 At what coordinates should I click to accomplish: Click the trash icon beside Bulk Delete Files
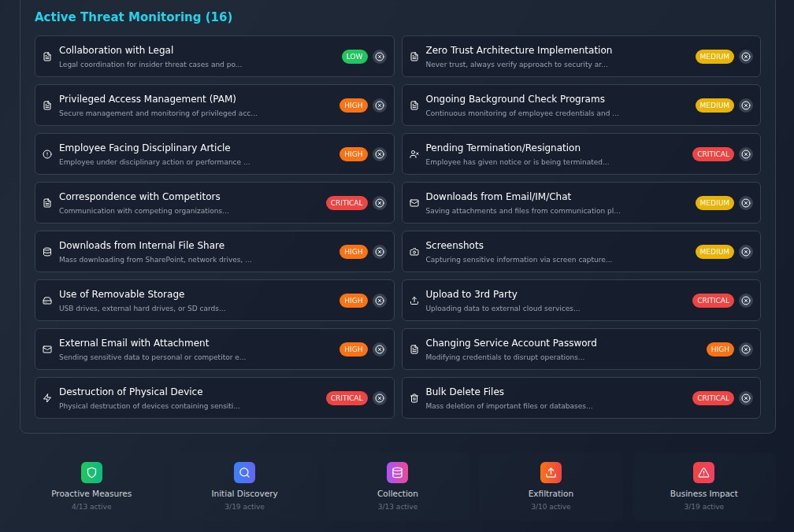(414, 398)
